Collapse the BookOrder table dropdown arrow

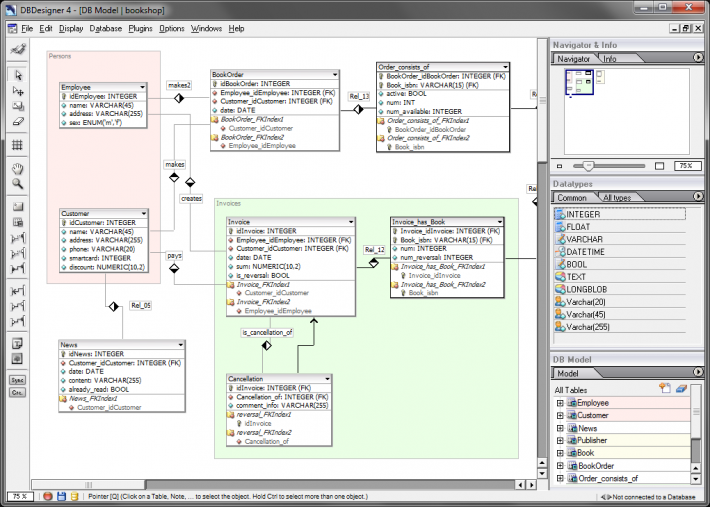(335, 74)
